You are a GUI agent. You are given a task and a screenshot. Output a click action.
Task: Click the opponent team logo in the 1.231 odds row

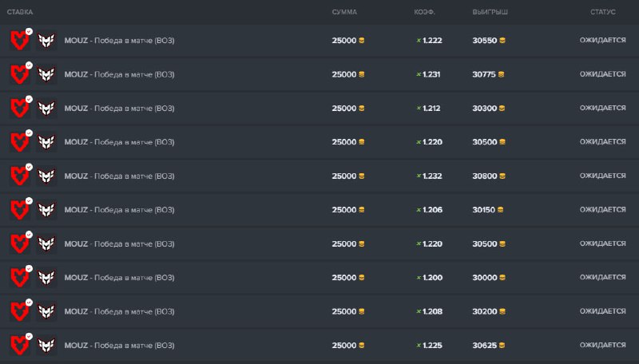coord(47,75)
